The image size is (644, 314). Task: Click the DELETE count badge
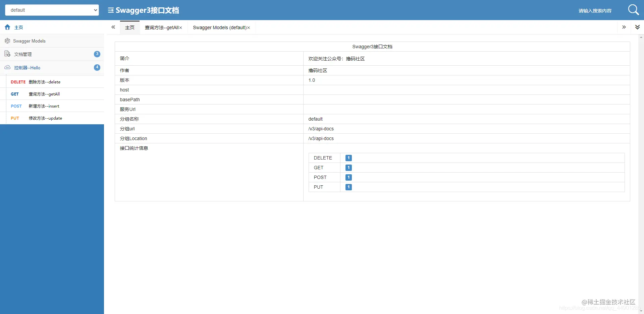348,158
